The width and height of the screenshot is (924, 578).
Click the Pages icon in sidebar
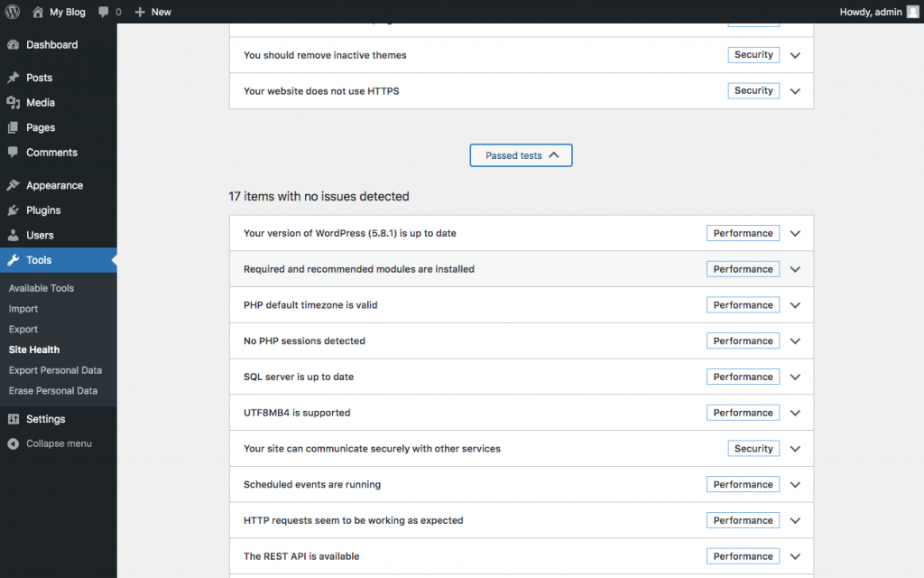(13, 127)
